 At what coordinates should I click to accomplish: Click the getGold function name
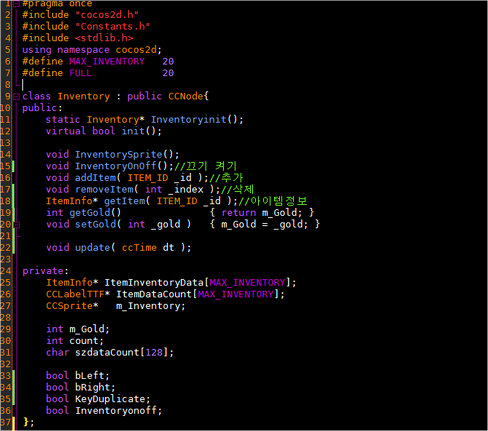click(89, 213)
